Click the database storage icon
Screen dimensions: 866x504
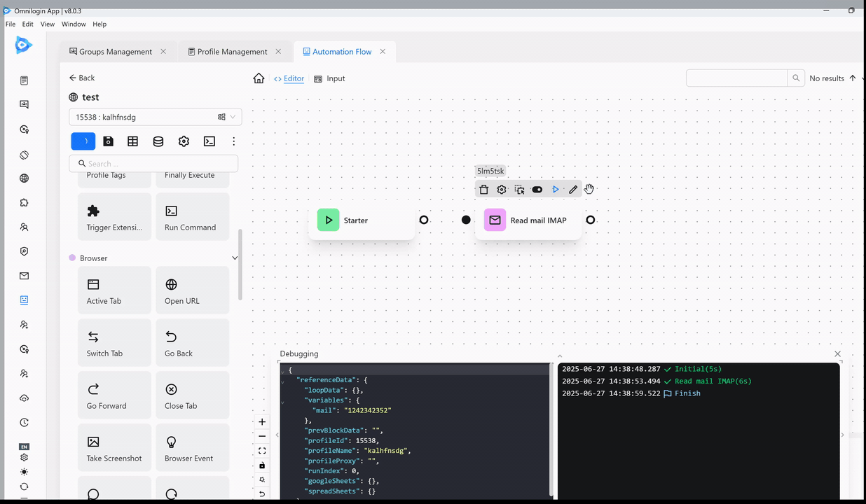158,141
